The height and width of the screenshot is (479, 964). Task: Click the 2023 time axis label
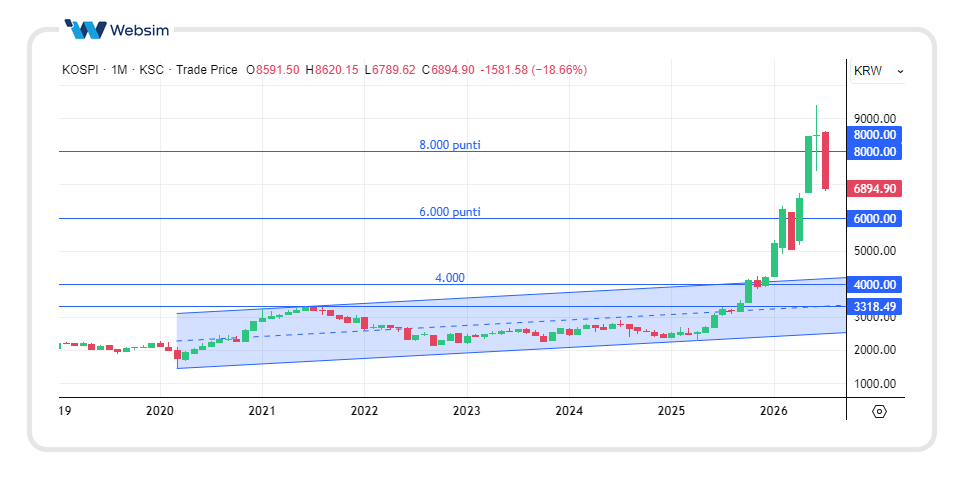pos(467,411)
